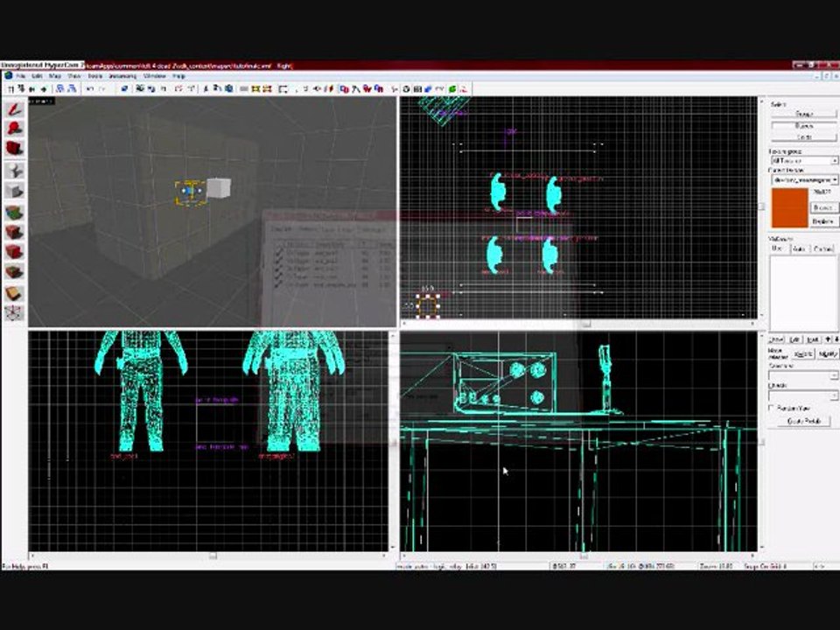840x630 pixels.
Task: Open the Edit menu
Action: pos(37,76)
